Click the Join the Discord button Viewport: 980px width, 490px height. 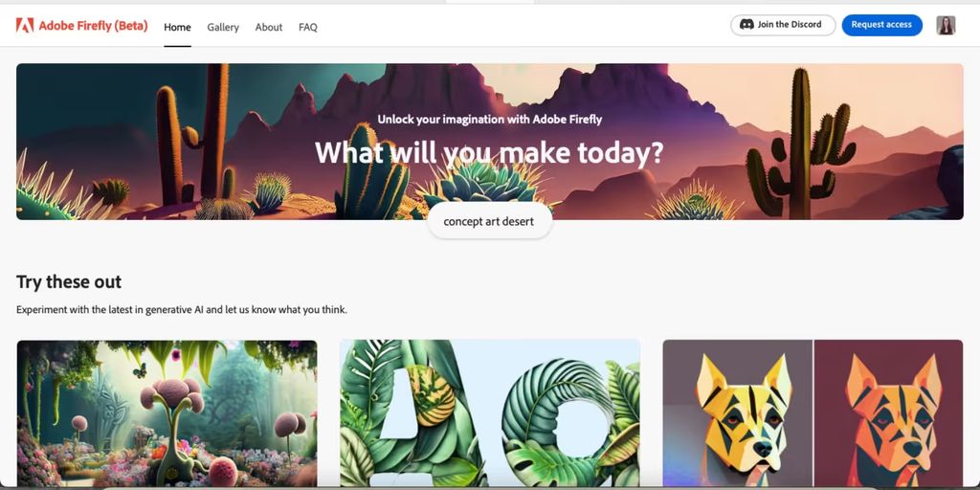[x=783, y=25]
